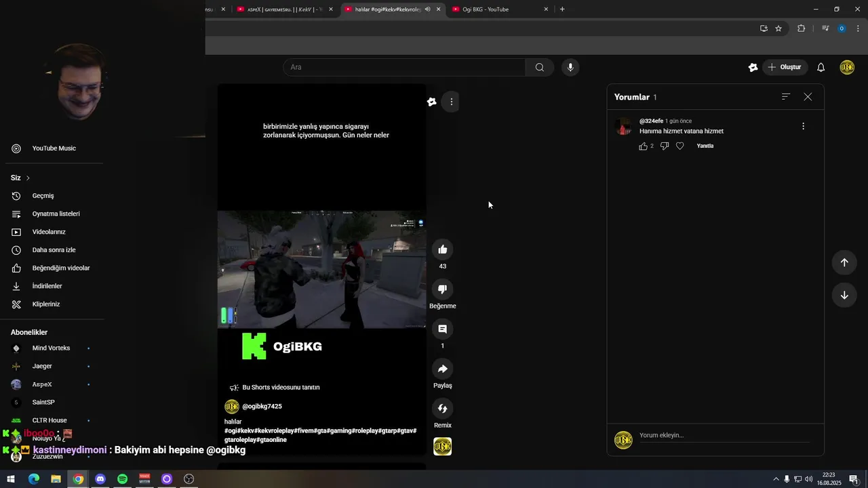Open the badge icon beside the Short's menu
The image size is (868, 488).
point(432,102)
